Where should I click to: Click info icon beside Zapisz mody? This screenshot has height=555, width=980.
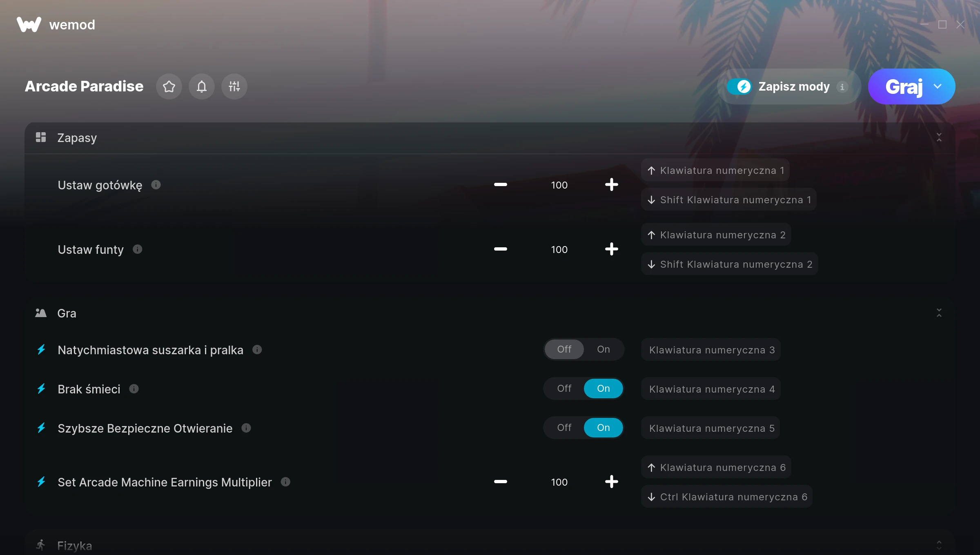point(842,87)
